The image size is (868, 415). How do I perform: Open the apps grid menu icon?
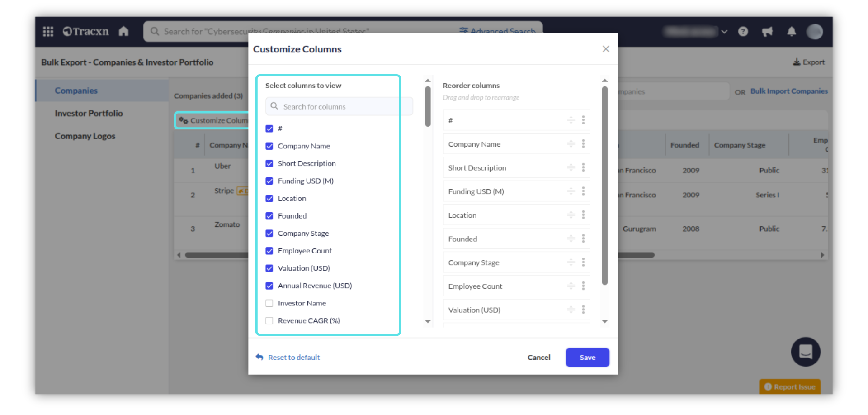click(48, 31)
